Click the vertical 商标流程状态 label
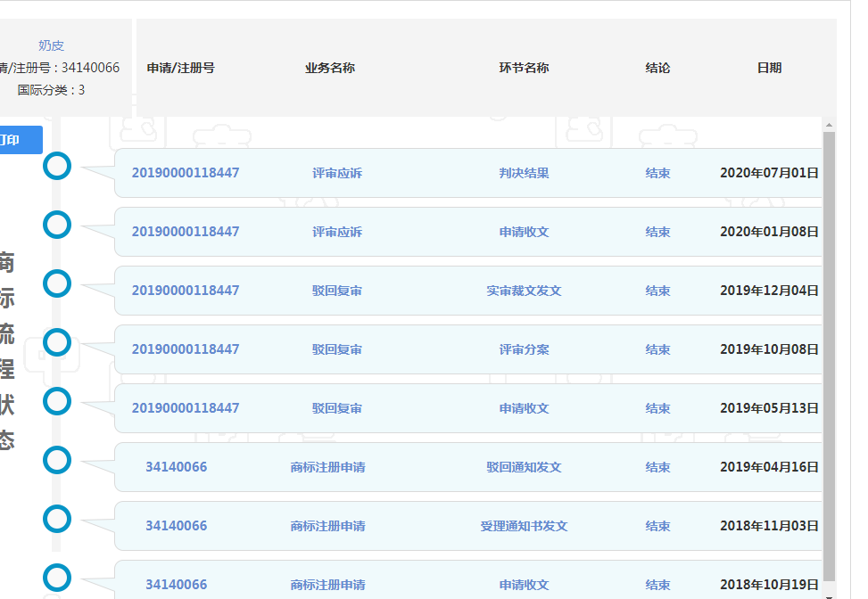 pos(8,357)
